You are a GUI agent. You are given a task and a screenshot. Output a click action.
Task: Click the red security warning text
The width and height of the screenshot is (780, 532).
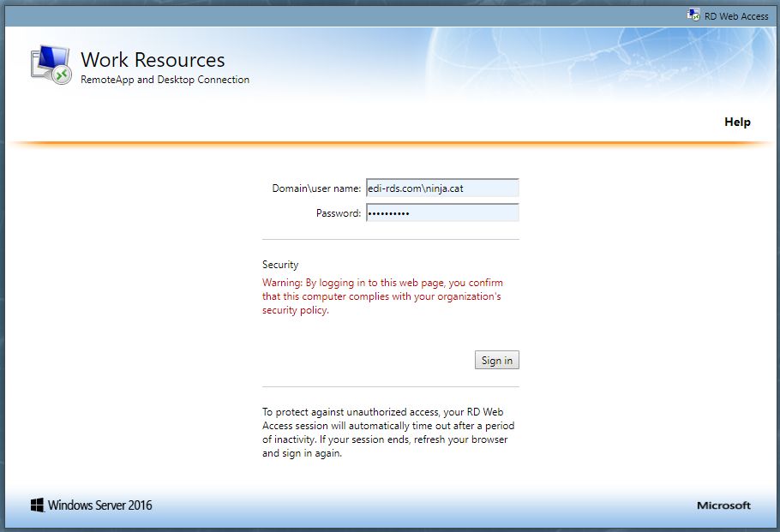382,296
